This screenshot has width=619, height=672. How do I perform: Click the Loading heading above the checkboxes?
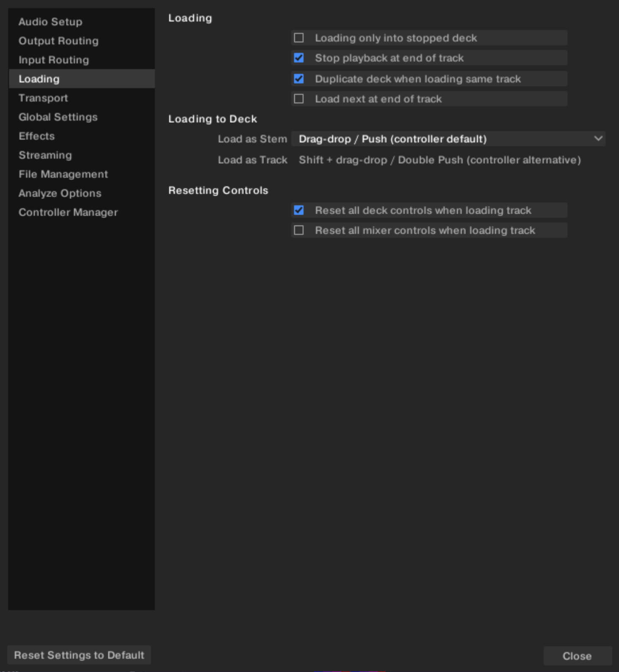190,18
